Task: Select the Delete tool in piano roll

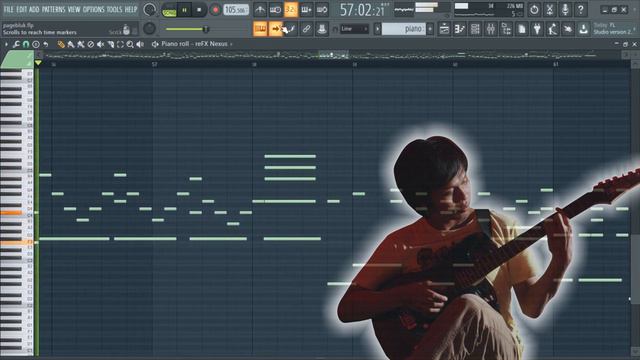Action: [x=91, y=44]
